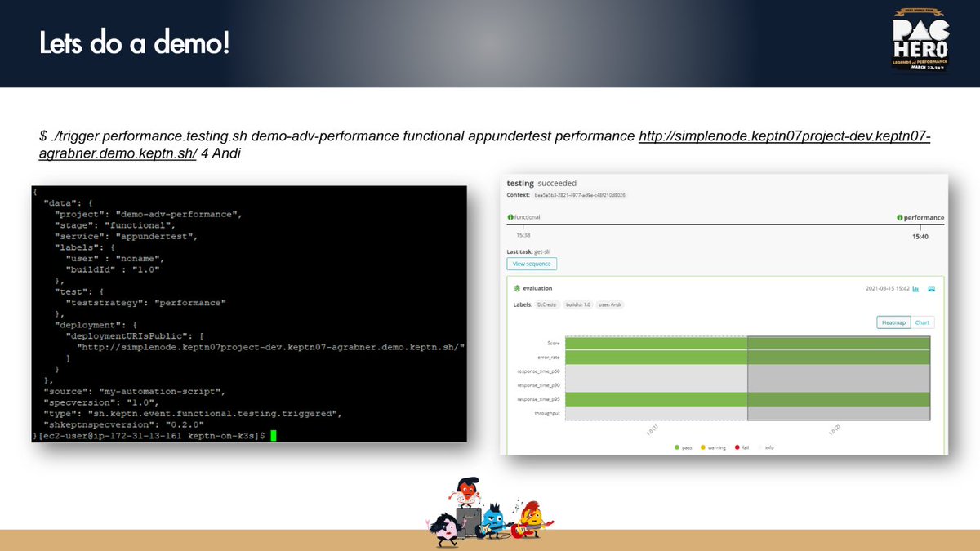Click the simplenode URL inside the terminal
Viewport: 980px width, 551px height.
271,346
